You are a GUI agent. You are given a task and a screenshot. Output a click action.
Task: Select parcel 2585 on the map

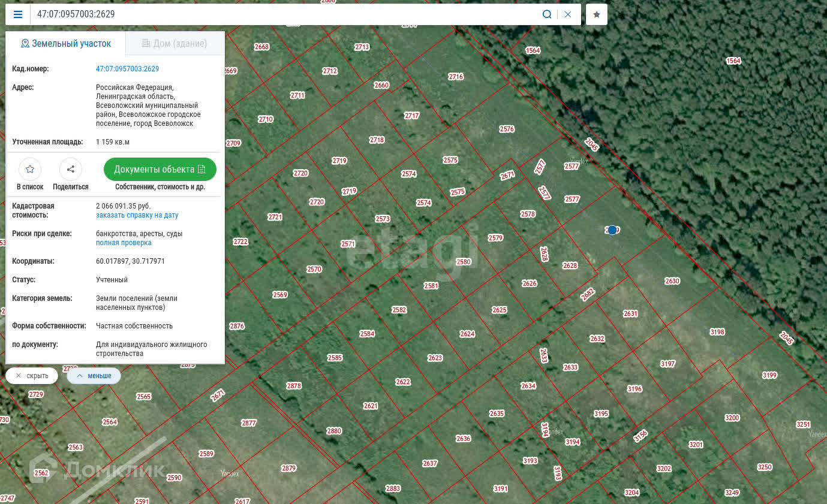335,358
